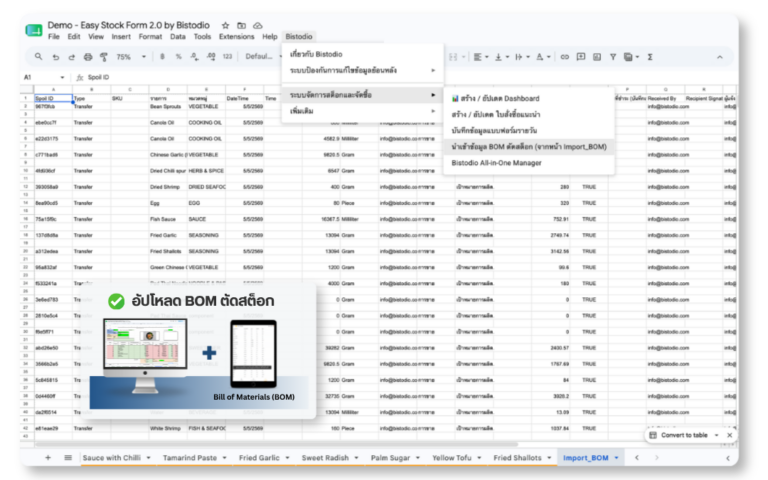Click the Google Sheets home logo

[34, 30]
